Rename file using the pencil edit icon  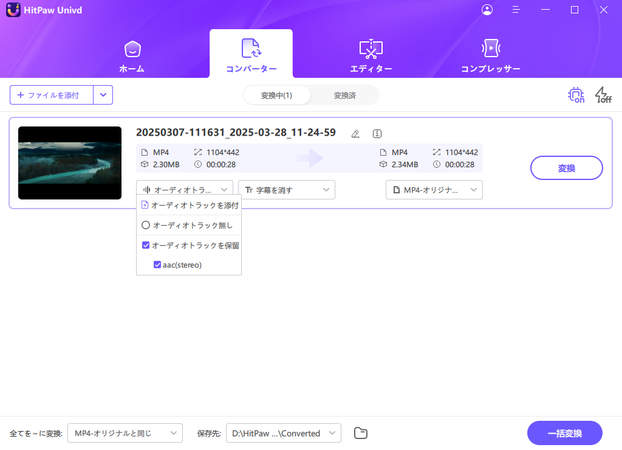(x=355, y=134)
